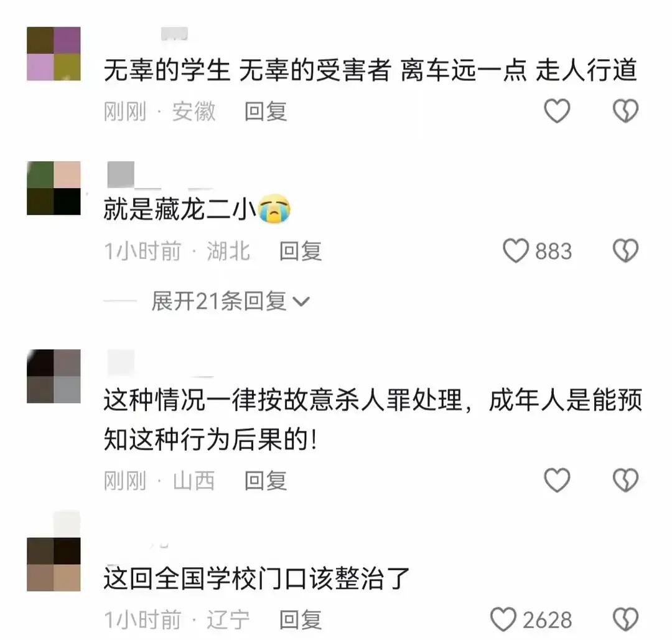The width and height of the screenshot is (672, 640).
Task: Reply to the Shanxi comment
Action: [x=265, y=481]
